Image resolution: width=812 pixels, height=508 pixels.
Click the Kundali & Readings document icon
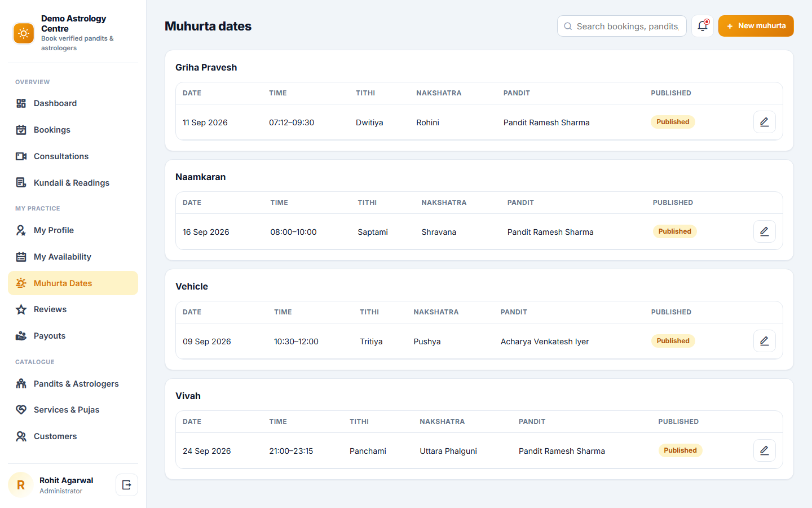point(21,183)
